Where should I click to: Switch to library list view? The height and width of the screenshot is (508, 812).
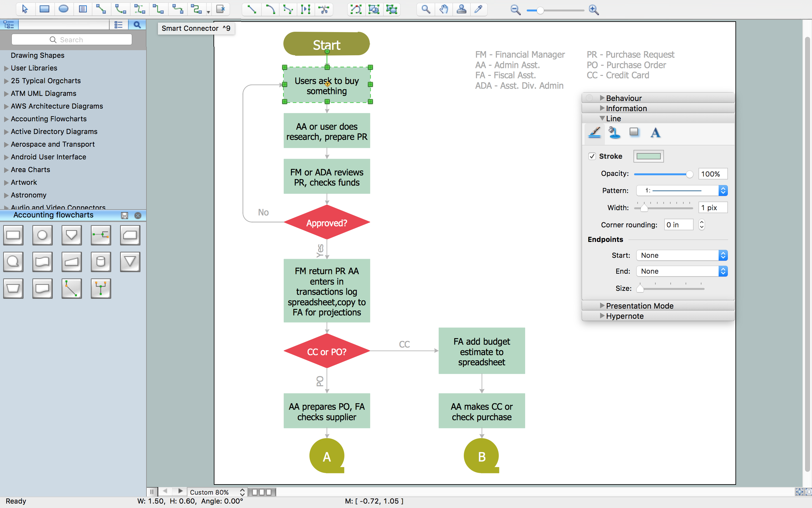(x=118, y=24)
